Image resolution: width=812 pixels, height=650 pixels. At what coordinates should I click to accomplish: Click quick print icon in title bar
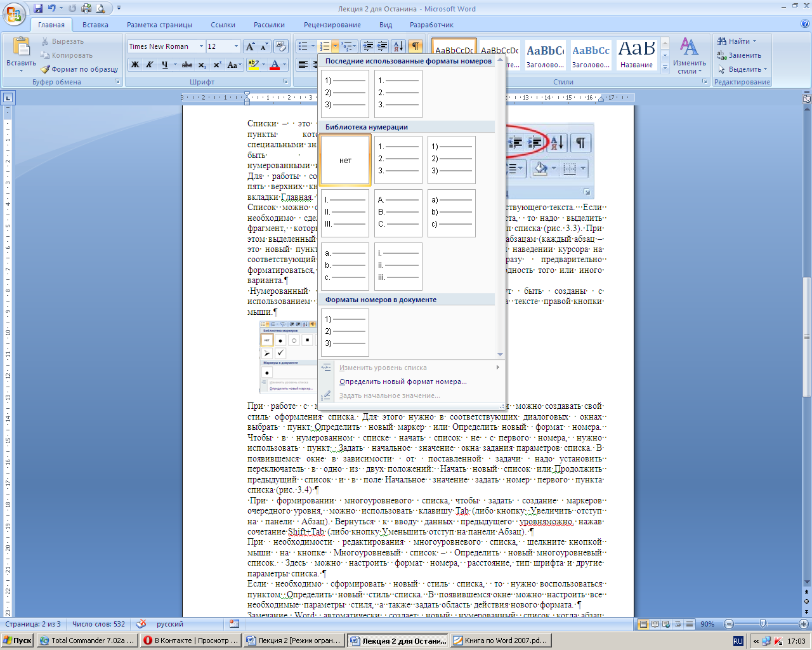[86, 9]
